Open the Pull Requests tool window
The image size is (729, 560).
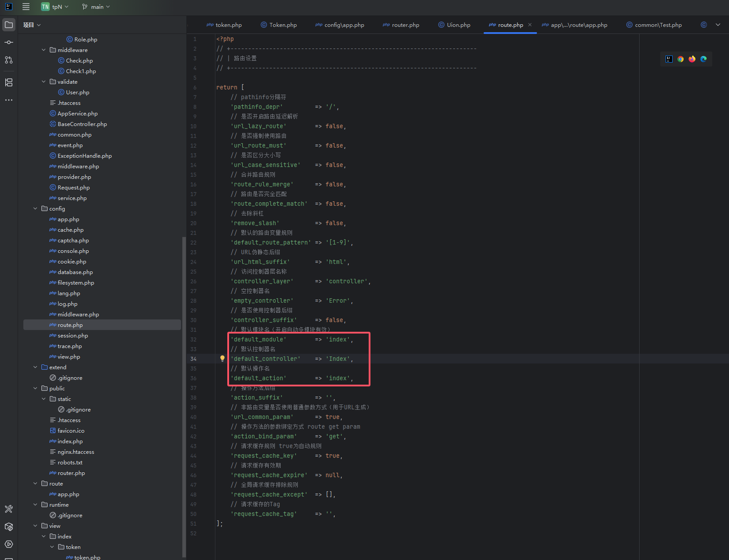pos(9,60)
